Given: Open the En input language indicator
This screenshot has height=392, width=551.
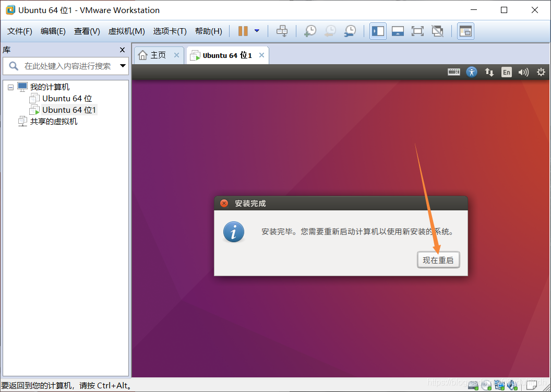Looking at the screenshot, I should (x=506, y=72).
